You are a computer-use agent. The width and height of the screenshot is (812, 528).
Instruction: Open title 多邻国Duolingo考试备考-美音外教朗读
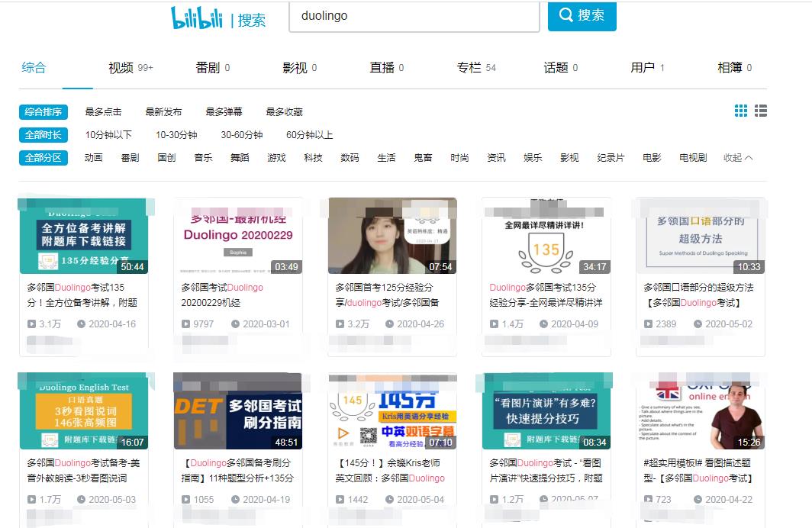83,471
